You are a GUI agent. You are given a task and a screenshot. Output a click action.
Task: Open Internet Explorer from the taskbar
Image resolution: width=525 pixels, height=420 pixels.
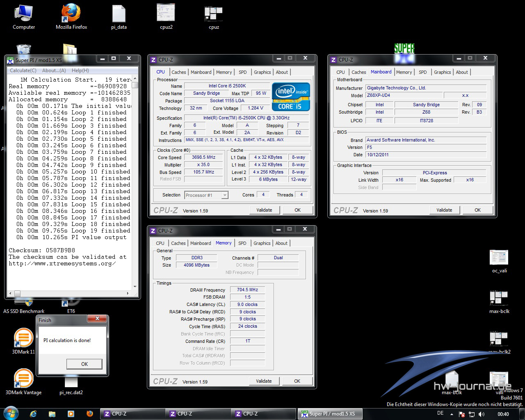pos(33,414)
